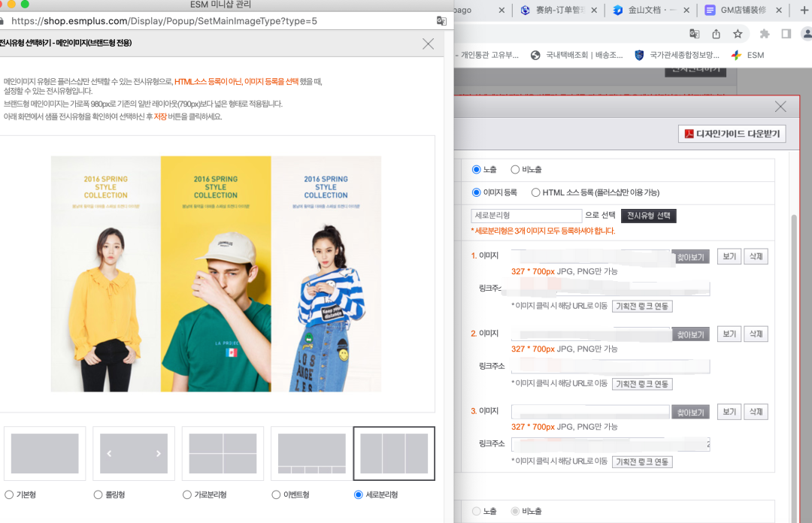Screen dimensions: 812x523
Task: Click the 전시유형 선택 black button
Action: (x=648, y=216)
